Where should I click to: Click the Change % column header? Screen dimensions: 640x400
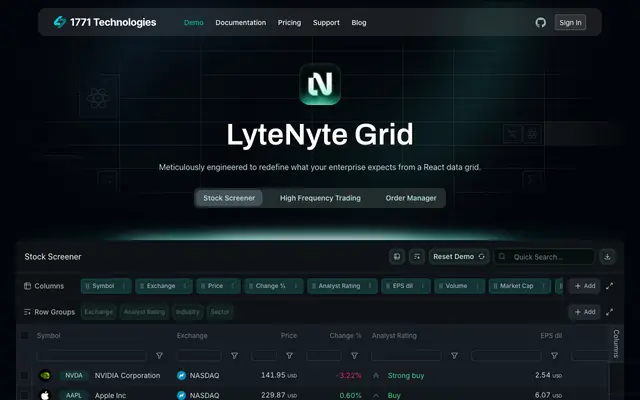[345, 336]
